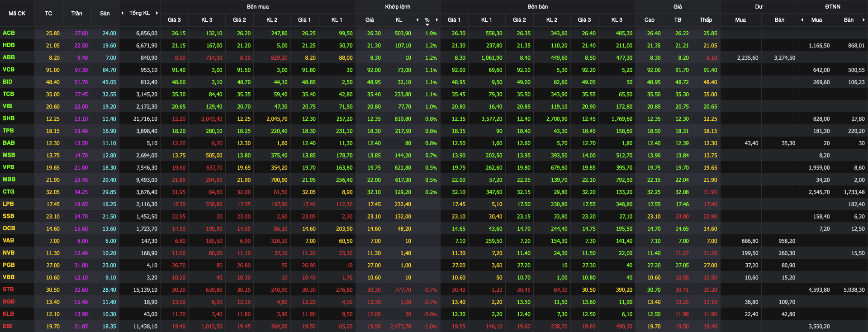Click the Dư Mua column header

[x=740, y=20]
